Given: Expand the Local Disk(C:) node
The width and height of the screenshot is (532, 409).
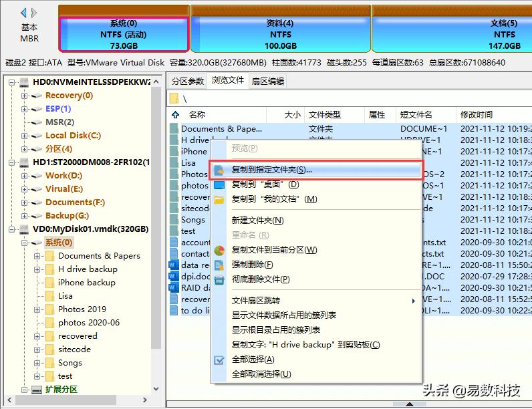Looking at the screenshot, I should click(24, 136).
